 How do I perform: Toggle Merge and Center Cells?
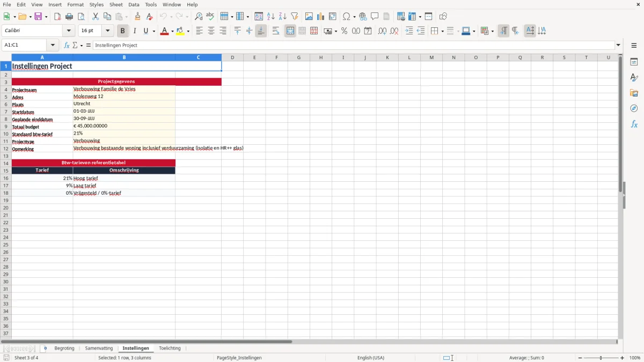(x=290, y=31)
